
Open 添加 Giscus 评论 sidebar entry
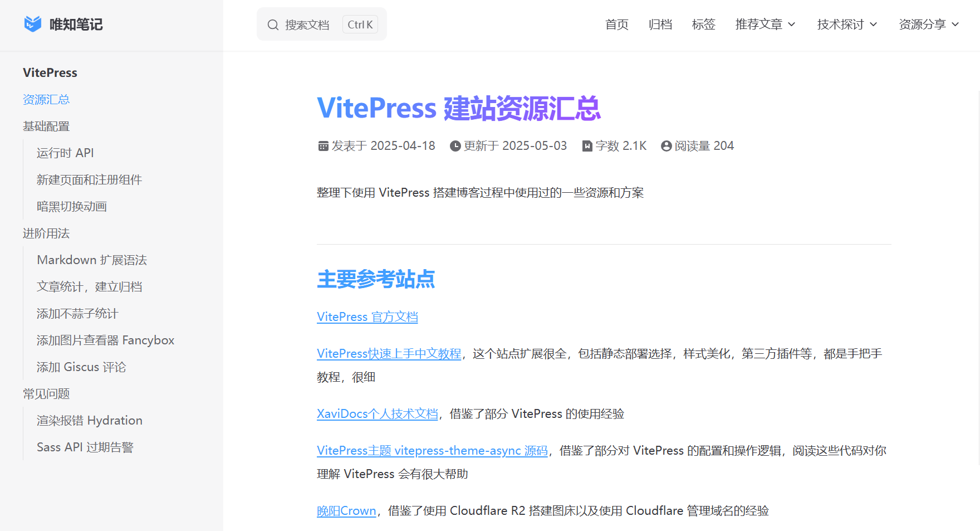[81, 367]
